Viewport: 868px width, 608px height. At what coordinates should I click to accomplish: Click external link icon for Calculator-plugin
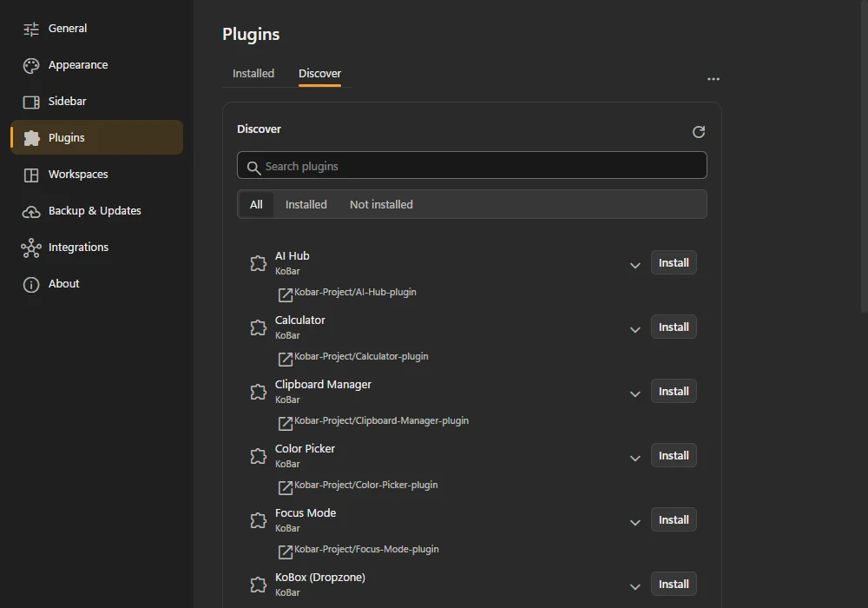285,359
